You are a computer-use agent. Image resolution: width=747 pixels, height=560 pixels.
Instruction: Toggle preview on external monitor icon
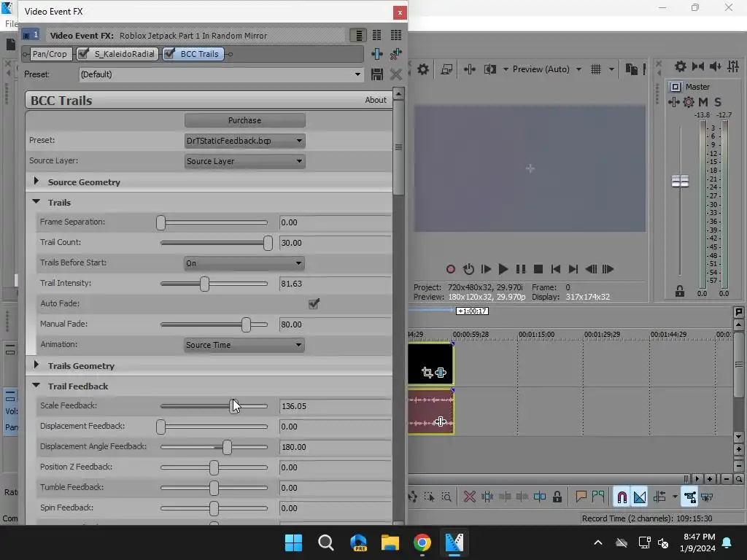[x=446, y=69]
